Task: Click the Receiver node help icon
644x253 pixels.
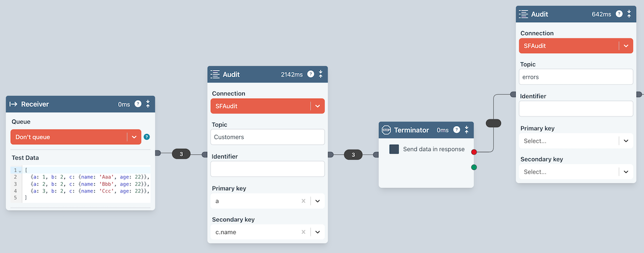Action: (x=138, y=104)
